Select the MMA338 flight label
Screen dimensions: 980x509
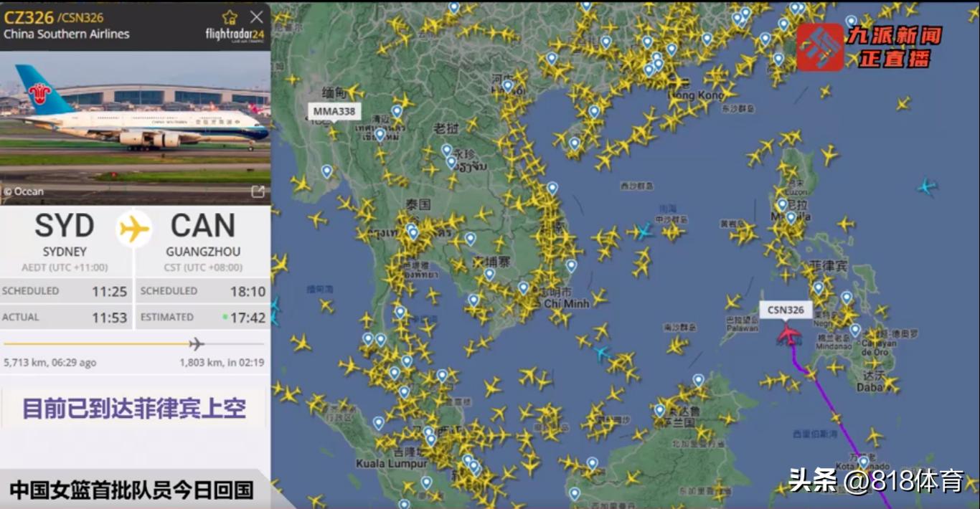tap(334, 111)
